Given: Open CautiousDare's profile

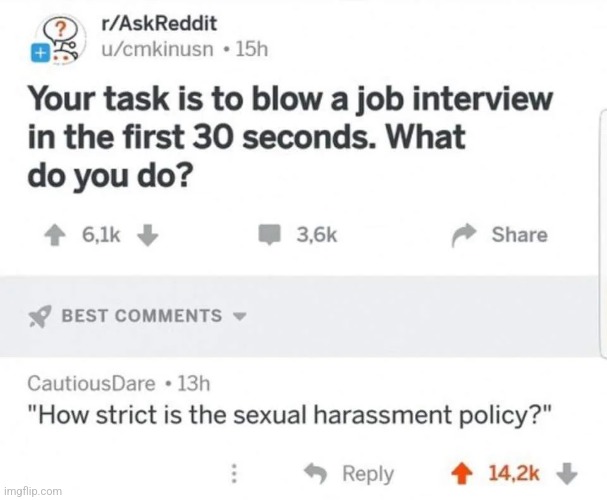Looking at the screenshot, I should point(91,384).
